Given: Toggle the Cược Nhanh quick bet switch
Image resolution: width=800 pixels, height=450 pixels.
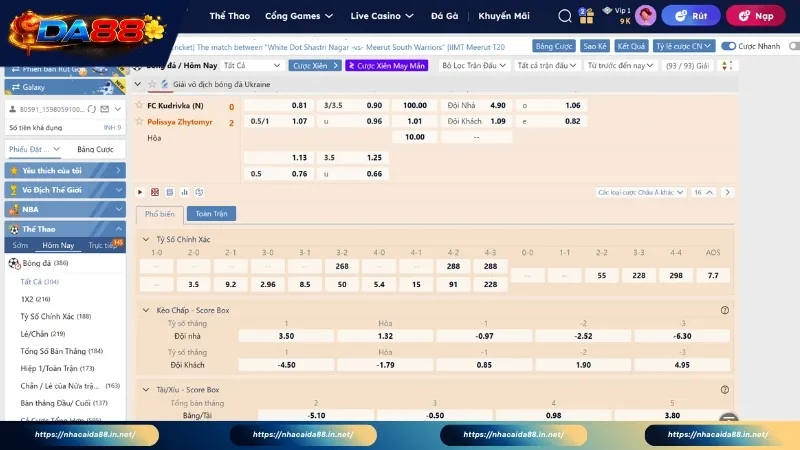Looking at the screenshot, I should pos(729,46).
